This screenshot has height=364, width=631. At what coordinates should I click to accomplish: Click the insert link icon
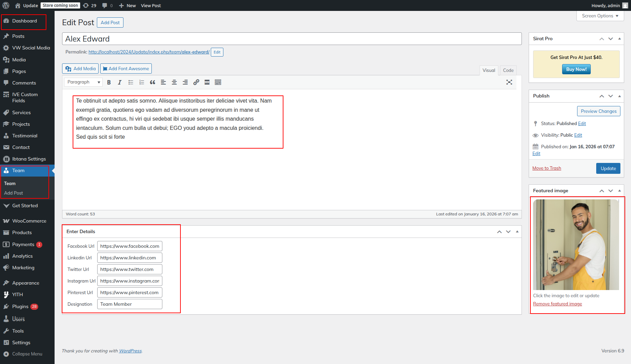pos(196,82)
